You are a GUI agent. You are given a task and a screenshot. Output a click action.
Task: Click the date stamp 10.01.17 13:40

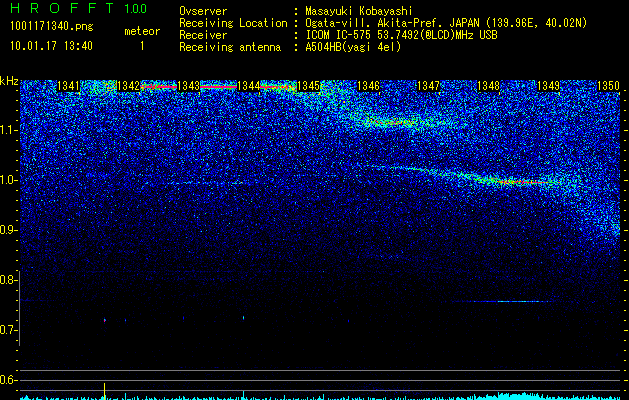(51, 46)
